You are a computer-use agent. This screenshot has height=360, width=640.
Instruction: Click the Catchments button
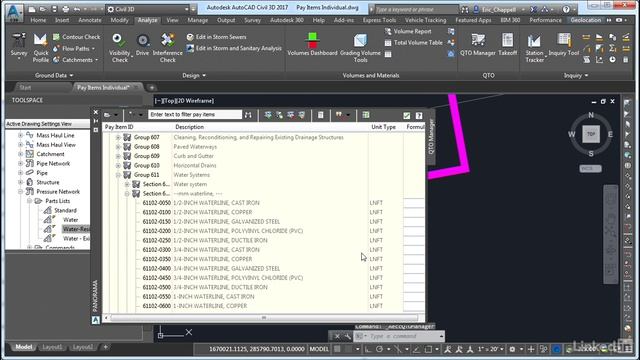(76, 60)
